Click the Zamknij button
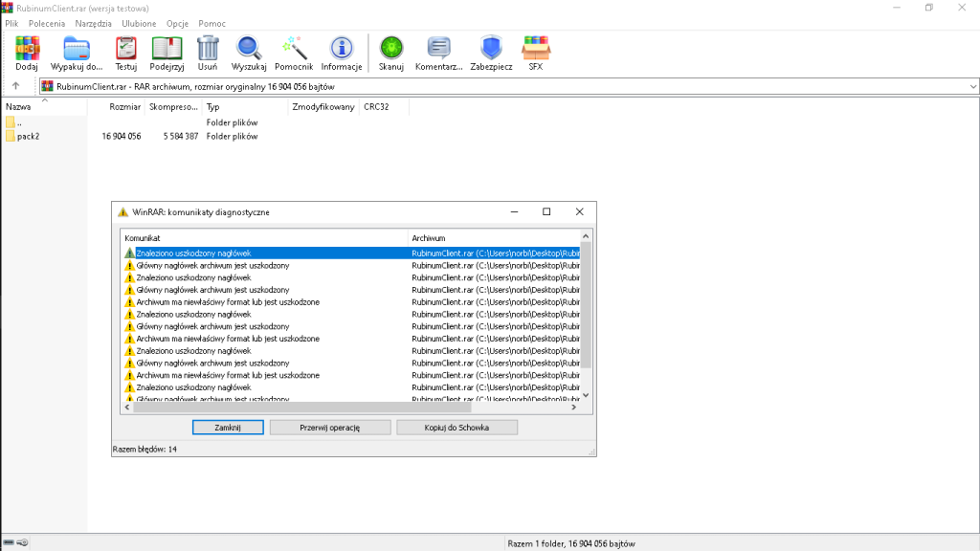Screen dimensions: 980x551 (x=228, y=428)
